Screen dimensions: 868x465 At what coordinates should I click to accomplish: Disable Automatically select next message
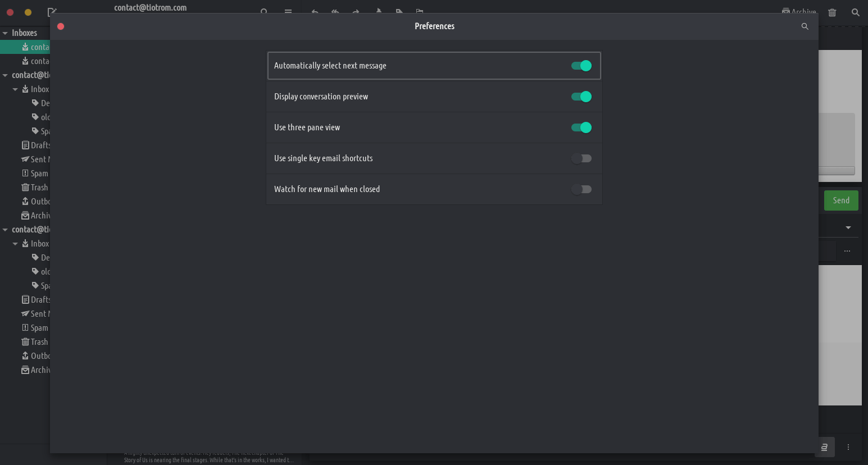[x=581, y=66]
